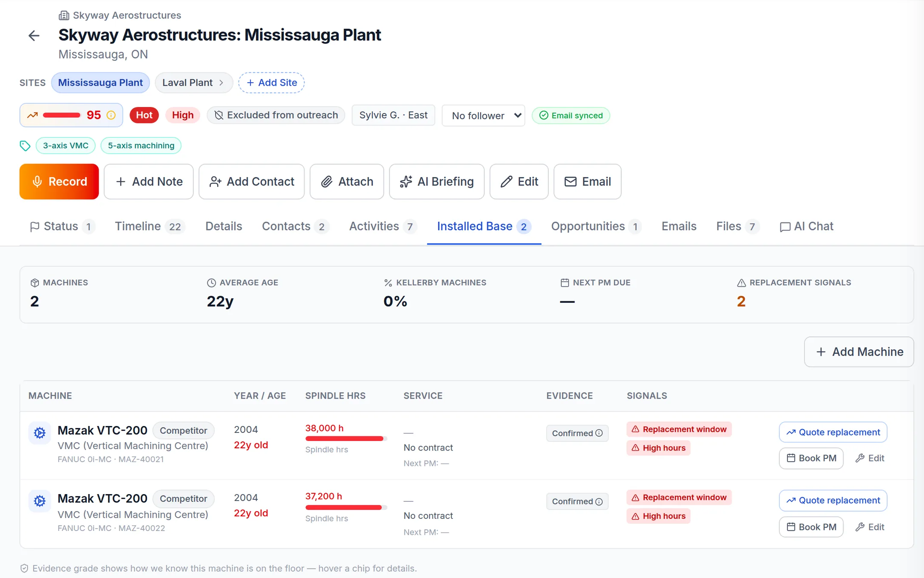Viewport: 924px width, 578px height.
Task: Click the paperclip icon on Attach
Action: [327, 182]
